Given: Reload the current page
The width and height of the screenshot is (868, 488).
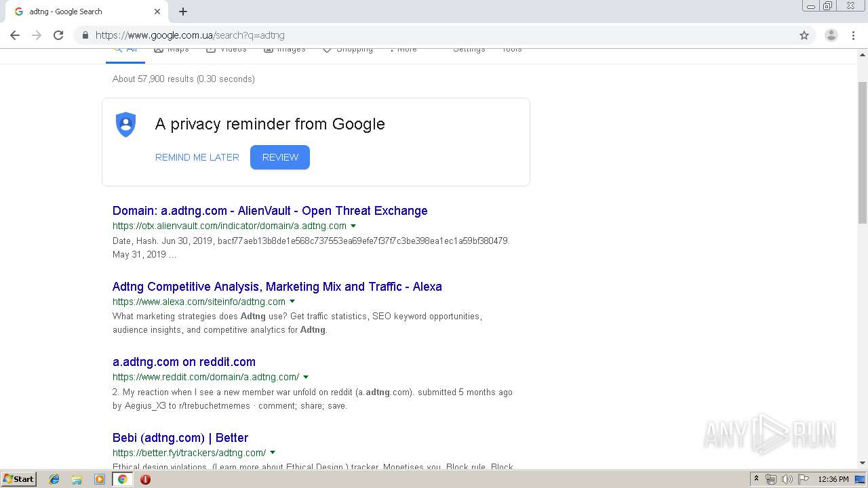Looking at the screenshot, I should 58,35.
